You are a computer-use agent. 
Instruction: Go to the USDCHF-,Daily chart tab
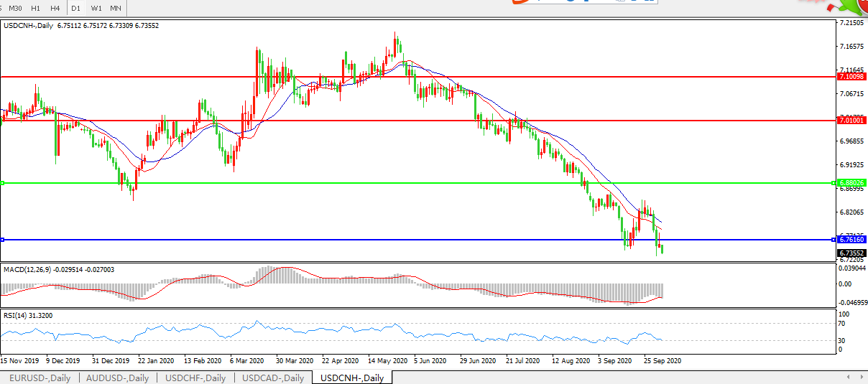tap(195, 378)
